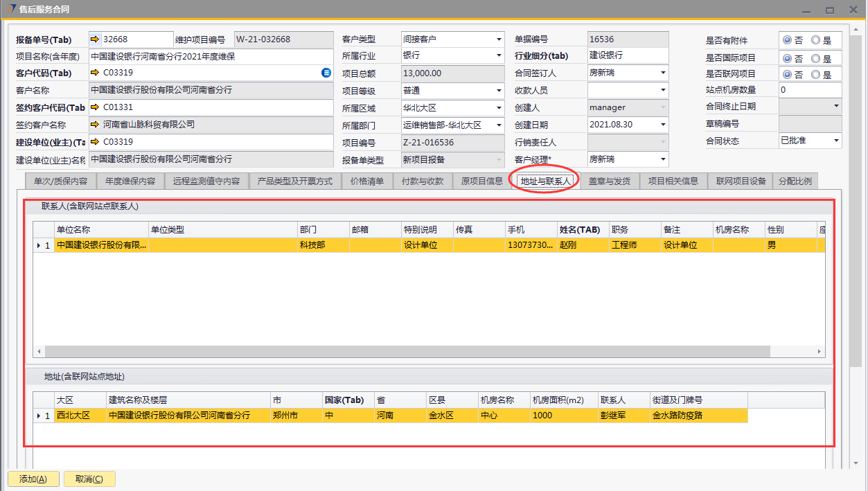This screenshot has height=491, width=868.
Task: Select 否 for 是否联网项目
Action: [787, 75]
